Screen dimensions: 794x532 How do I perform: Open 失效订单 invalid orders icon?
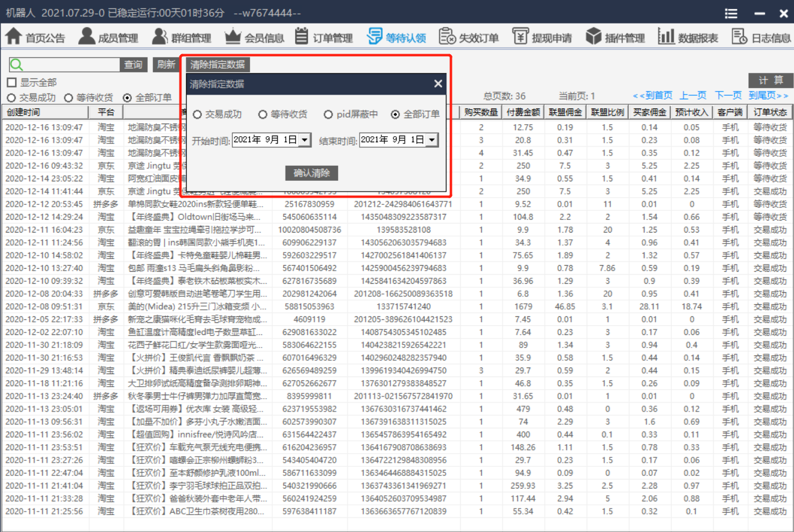(x=447, y=37)
